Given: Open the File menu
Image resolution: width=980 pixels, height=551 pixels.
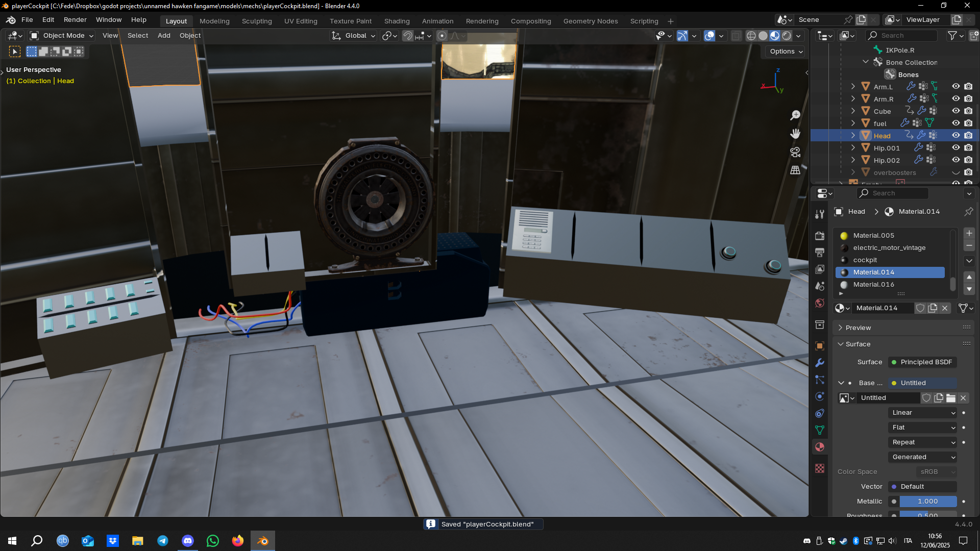Looking at the screenshot, I should coord(27,20).
